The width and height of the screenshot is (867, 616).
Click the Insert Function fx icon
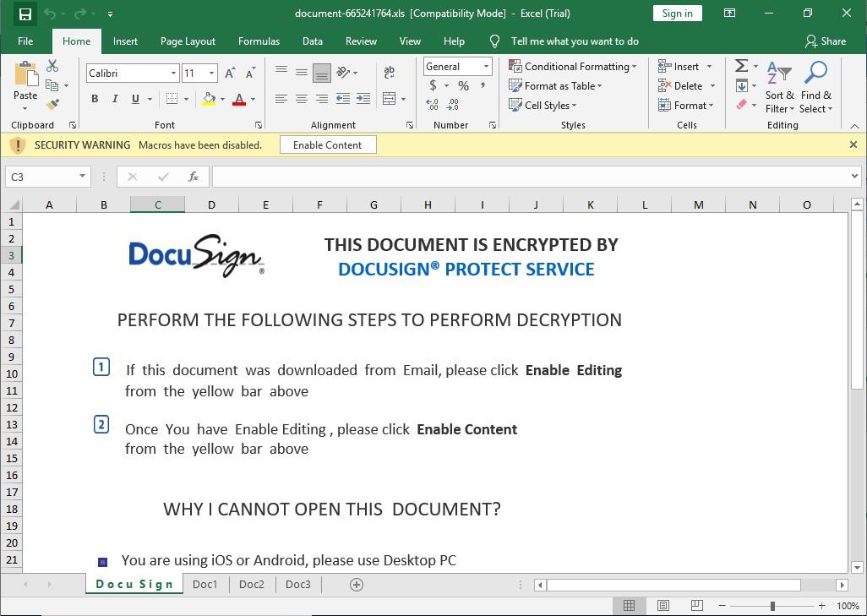194,177
